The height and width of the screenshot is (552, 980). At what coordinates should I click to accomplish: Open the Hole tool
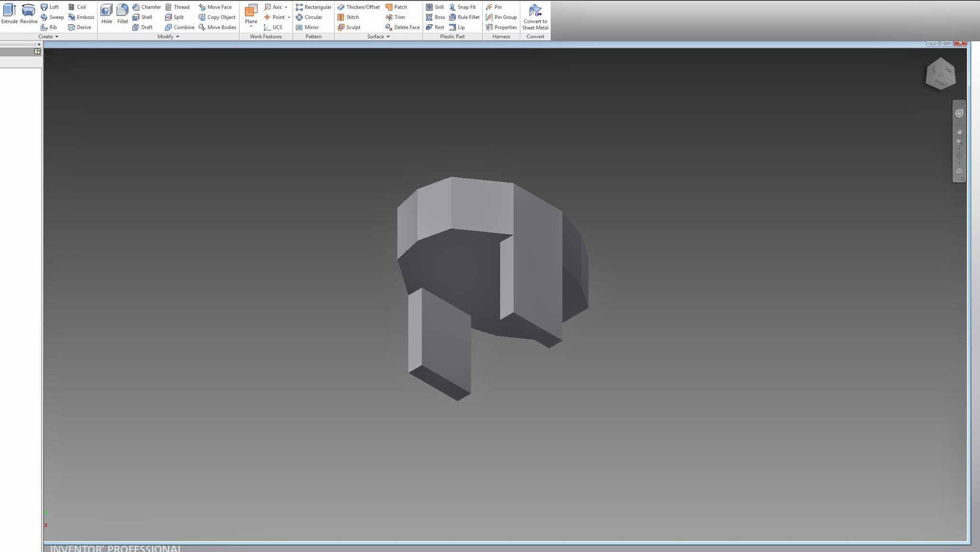point(106,13)
